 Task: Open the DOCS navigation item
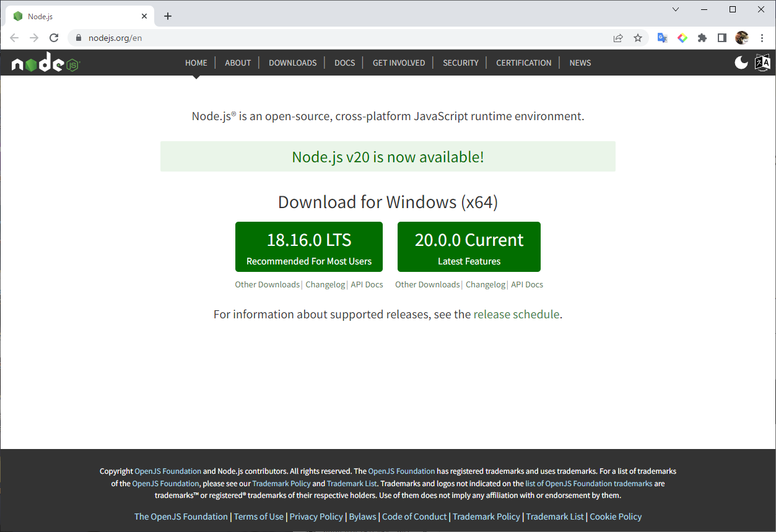pyautogui.click(x=344, y=63)
